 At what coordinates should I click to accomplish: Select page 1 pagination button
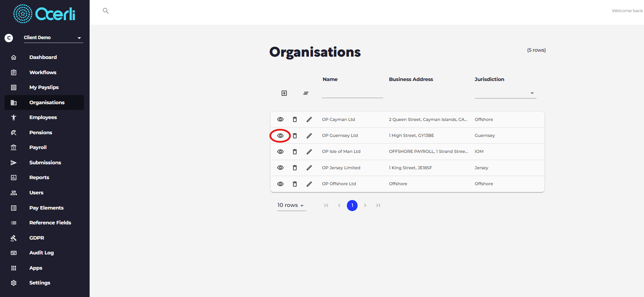(x=352, y=205)
